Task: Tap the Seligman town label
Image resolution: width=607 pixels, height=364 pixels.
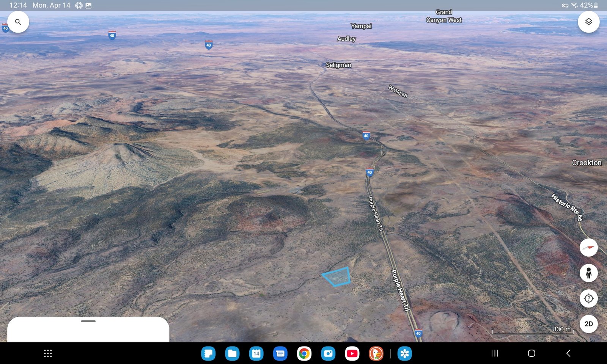Action: pyautogui.click(x=338, y=65)
